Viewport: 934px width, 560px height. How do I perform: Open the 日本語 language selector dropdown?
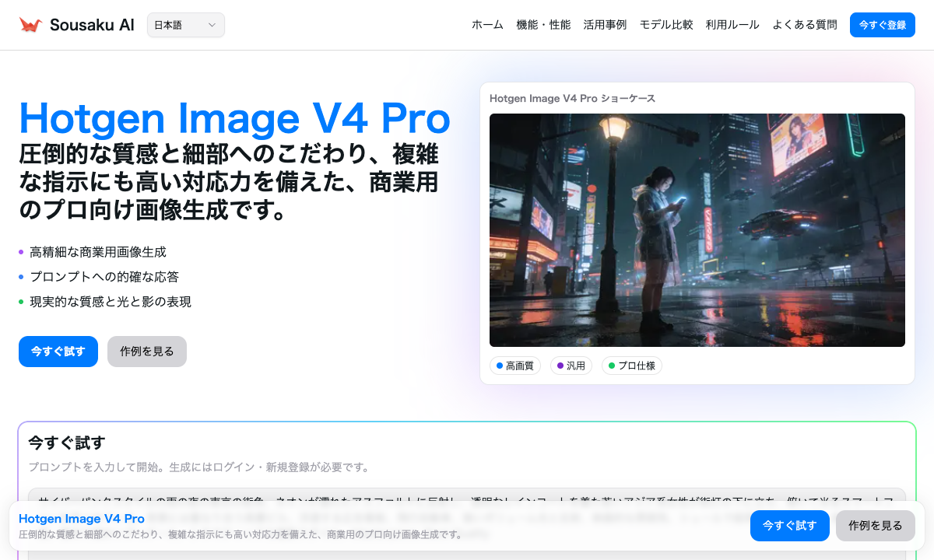pos(185,25)
